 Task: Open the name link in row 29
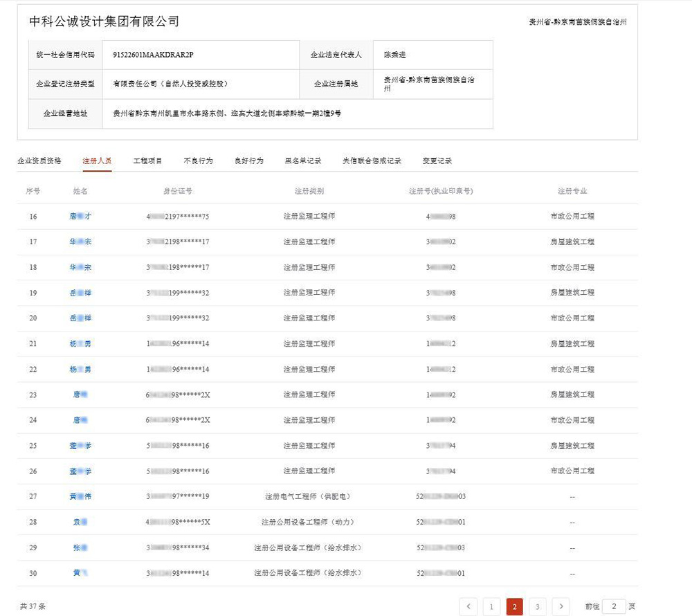tap(80, 547)
